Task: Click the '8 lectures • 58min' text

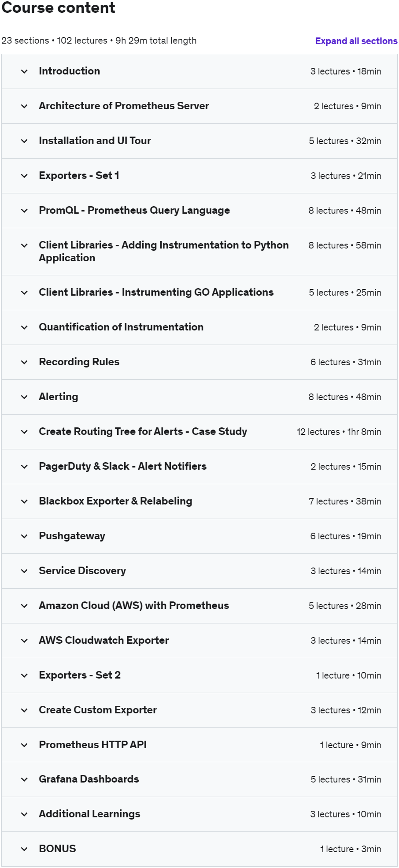Action: click(345, 245)
